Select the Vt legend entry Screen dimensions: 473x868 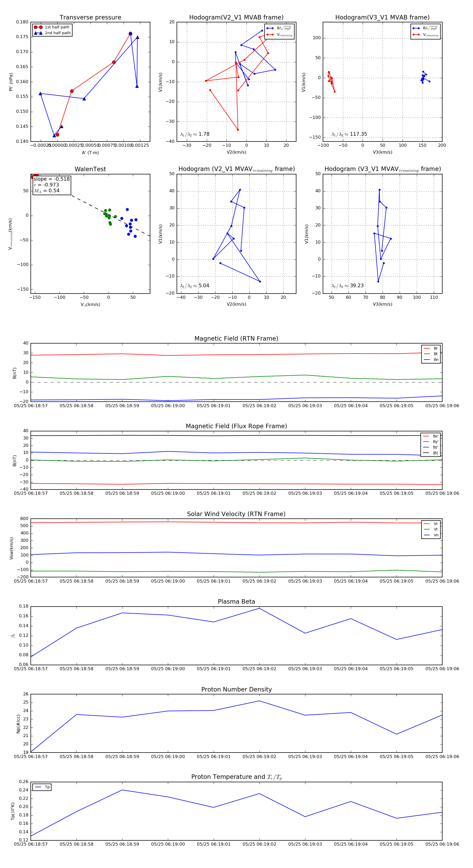point(431,529)
